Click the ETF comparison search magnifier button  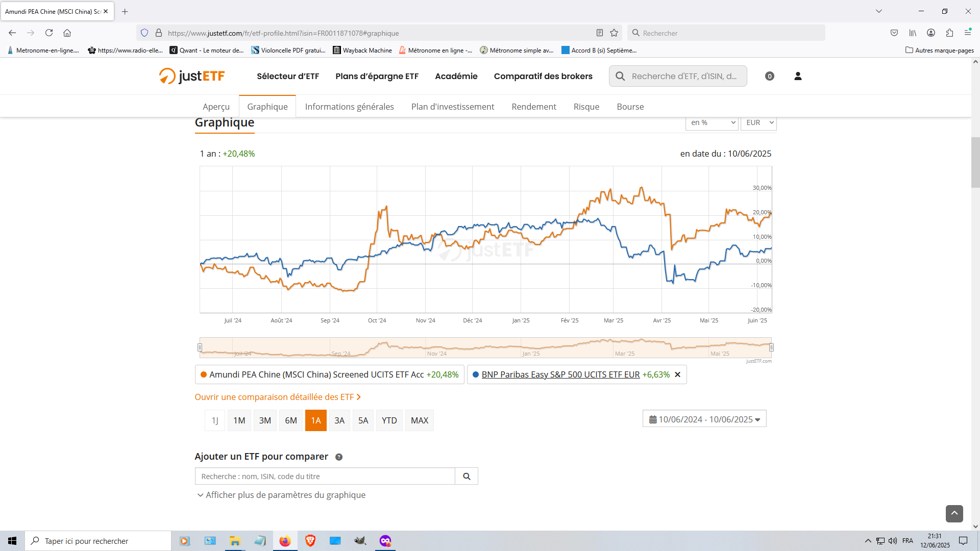[x=467, y=476]
